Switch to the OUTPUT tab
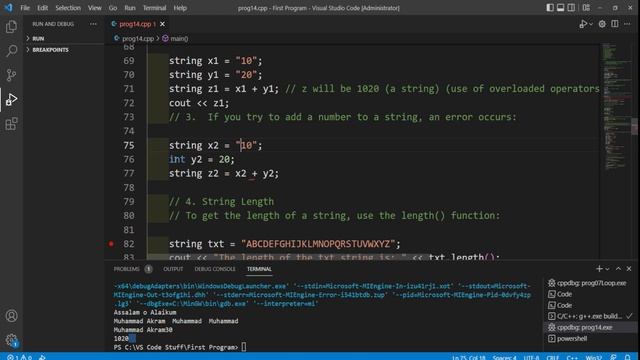The width and height of the screenshot is (640, 360). pyautogui.click(x=173, y=269)
